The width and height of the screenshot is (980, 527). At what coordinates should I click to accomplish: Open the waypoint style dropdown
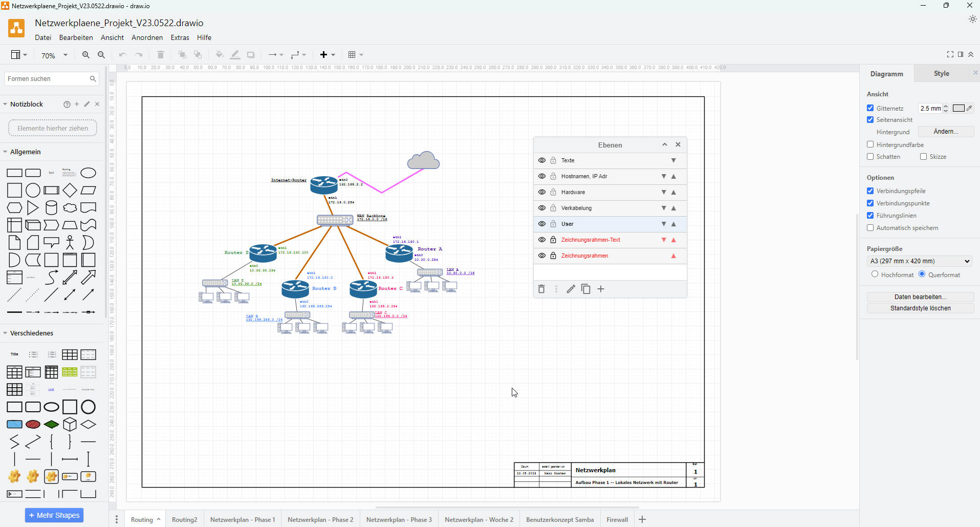298,55
